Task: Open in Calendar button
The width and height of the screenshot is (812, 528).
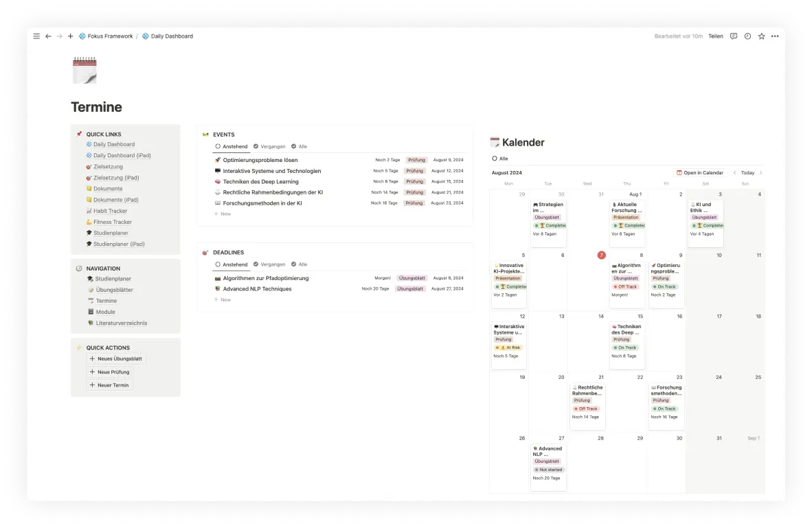Action: coord(700,173)
